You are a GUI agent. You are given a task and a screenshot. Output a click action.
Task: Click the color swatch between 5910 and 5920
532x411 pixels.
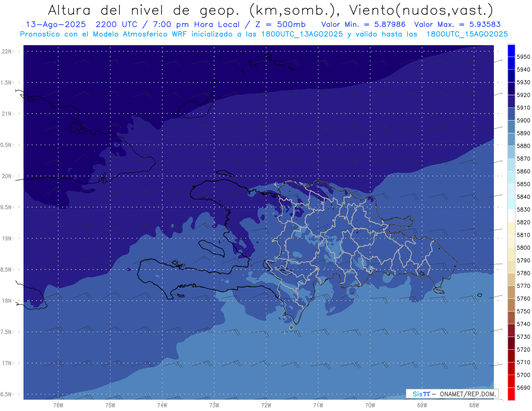coord(511,101)
